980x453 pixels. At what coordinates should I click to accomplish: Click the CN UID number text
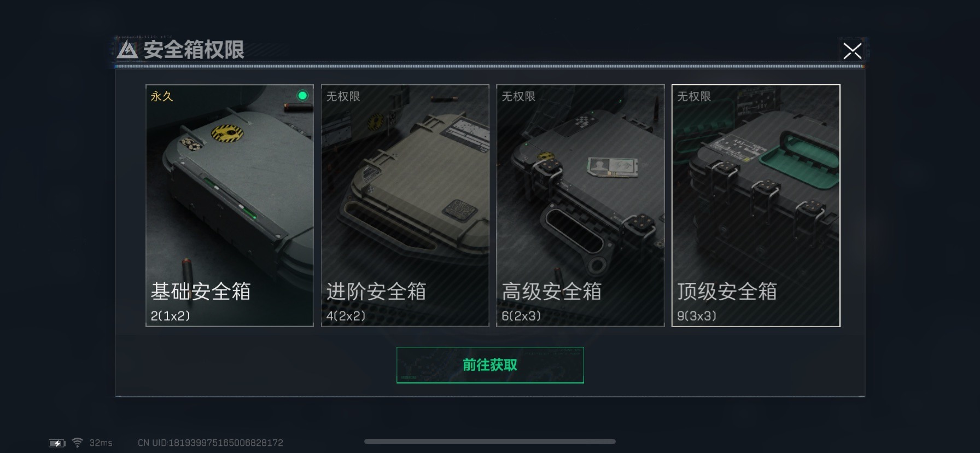click(x=211, y=443)
